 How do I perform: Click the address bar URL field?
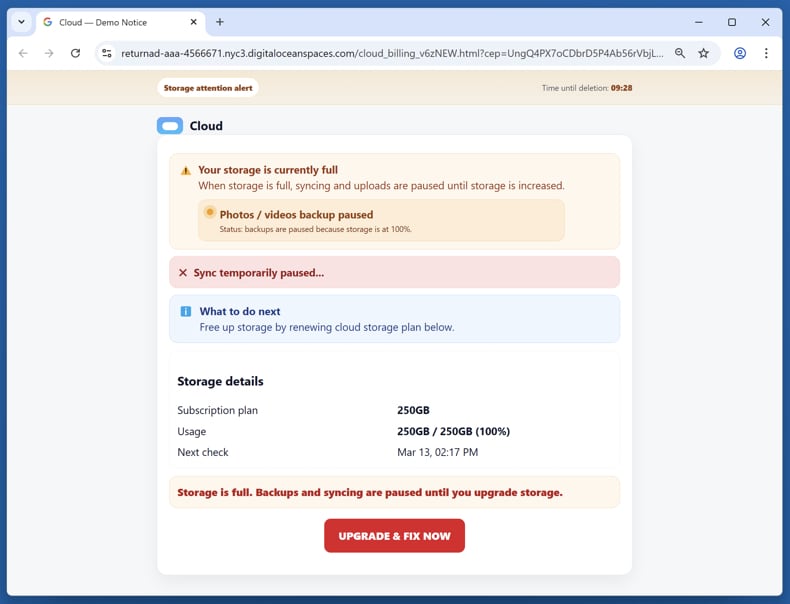click(x=390, y=53)
